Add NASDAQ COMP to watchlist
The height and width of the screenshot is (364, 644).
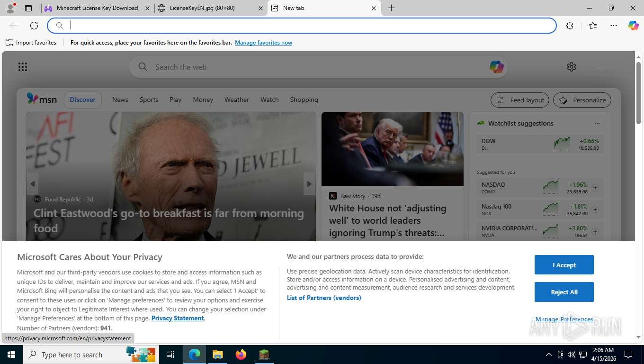point(595,188)
